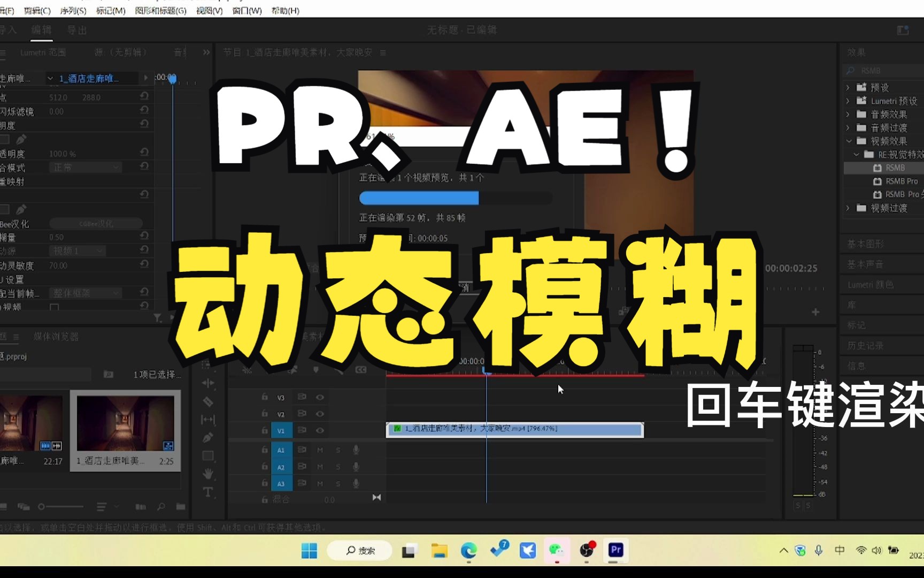Collapse the 视频效果 folder

(849, 141)
